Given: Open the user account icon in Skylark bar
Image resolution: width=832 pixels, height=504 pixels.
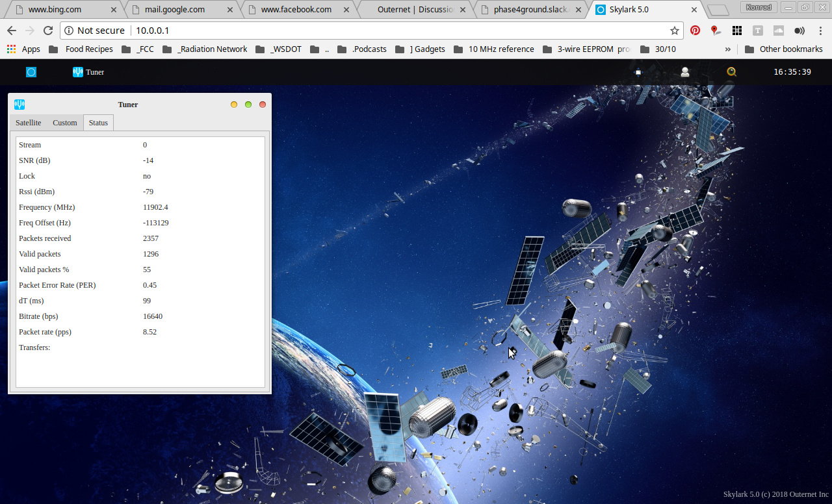Looking at the screenshot, I should click(685, 72).
